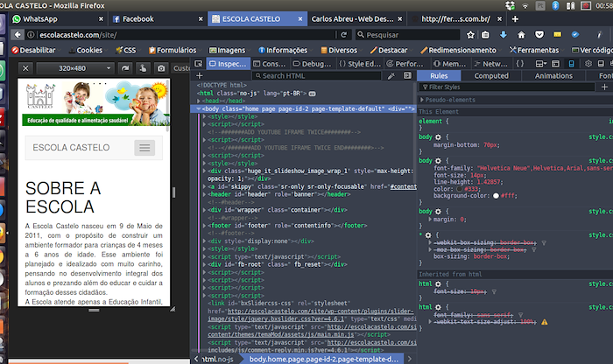This screenshot has width=613, height=364.
Task: Click filter icon beside -webkit-box-sizing
Action: 544,243
